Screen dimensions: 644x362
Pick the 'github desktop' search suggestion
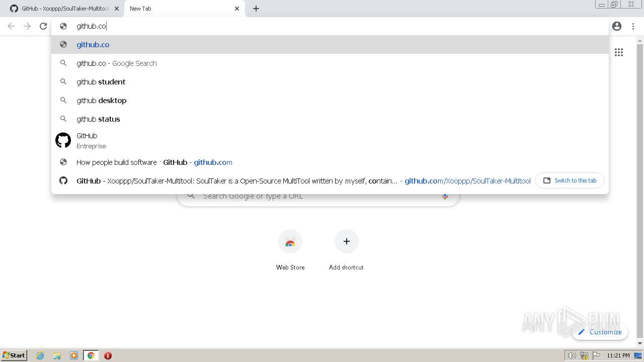[330, 101]
